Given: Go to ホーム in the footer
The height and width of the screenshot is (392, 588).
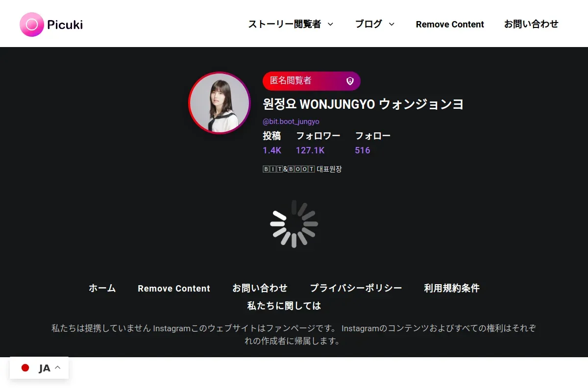Looking at the screenshot, I should [102, 288].
